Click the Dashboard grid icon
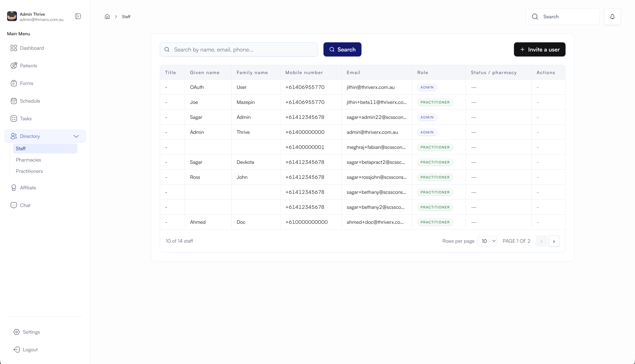 14,48
